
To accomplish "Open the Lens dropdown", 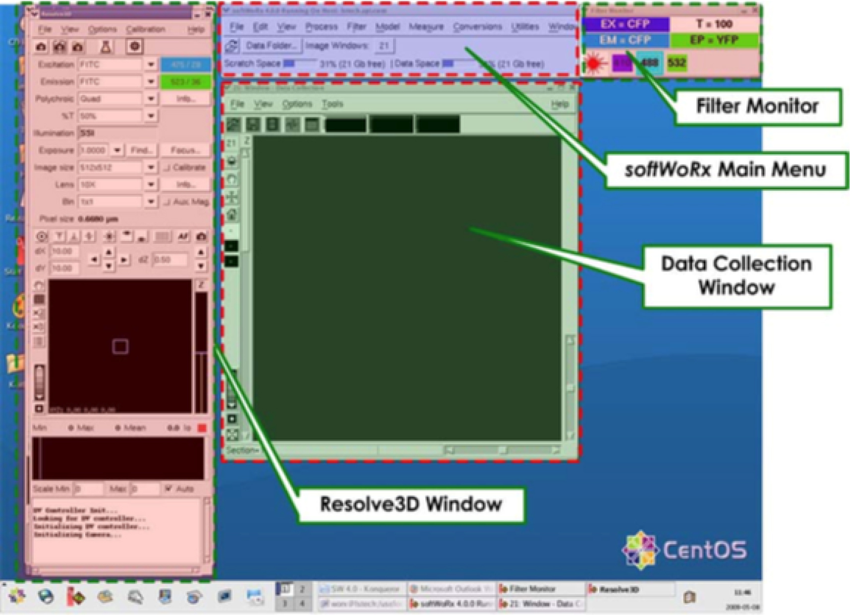I will (x=151, y=184).
